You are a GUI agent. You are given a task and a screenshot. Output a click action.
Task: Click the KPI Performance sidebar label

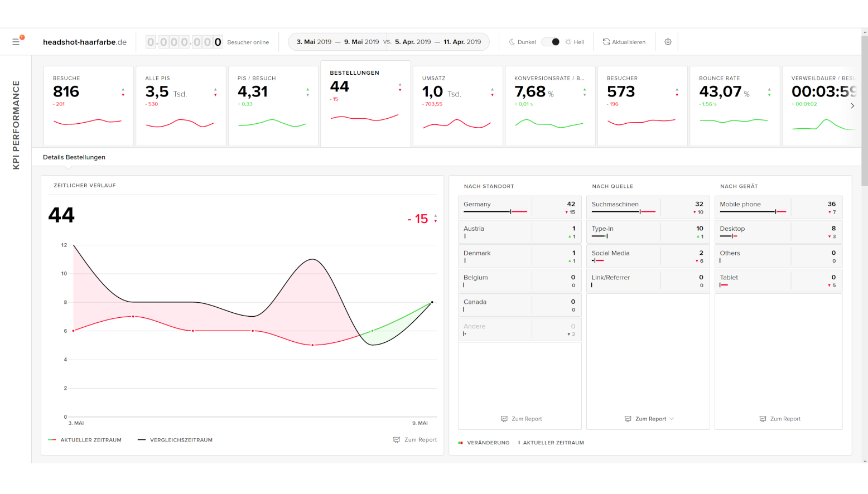pos(16,125)
